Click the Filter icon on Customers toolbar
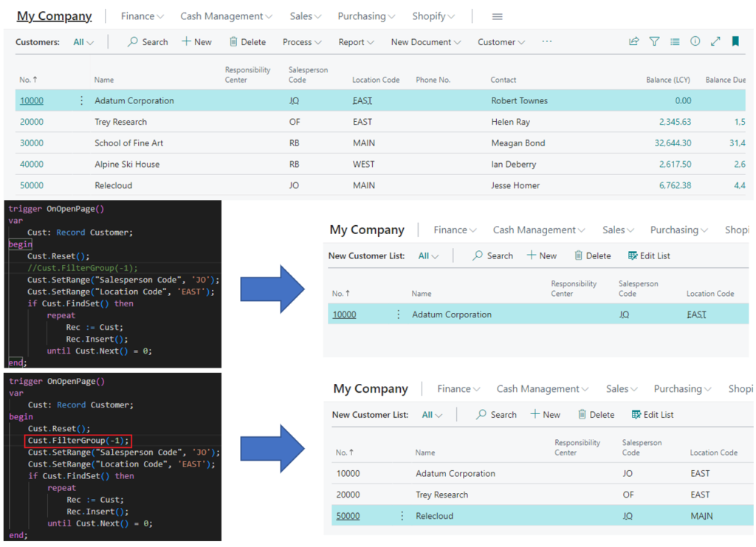Image resolution: width=756 pixels, height=547 pixels. (x=654, y=42)
